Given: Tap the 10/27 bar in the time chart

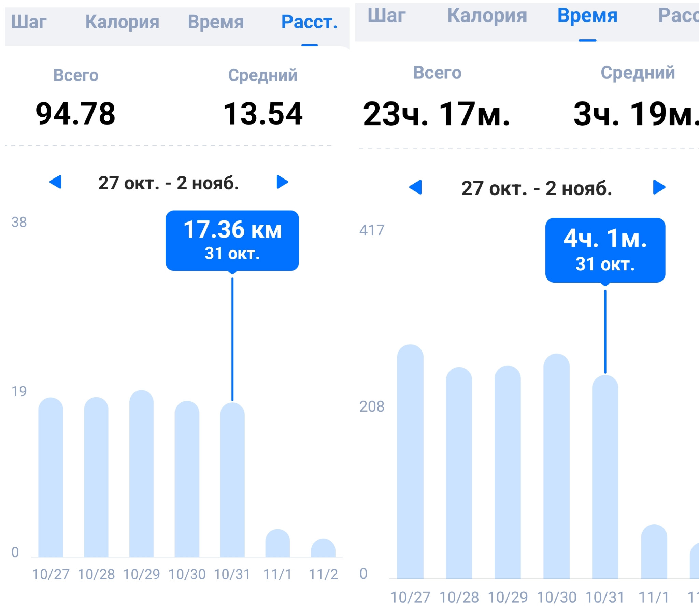Looking at the screenshot, I should tap(410, 461).
